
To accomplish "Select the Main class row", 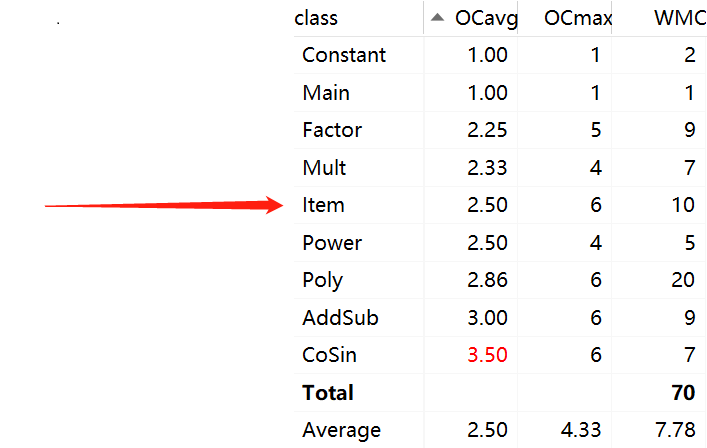I will click(x=500, y=93).
